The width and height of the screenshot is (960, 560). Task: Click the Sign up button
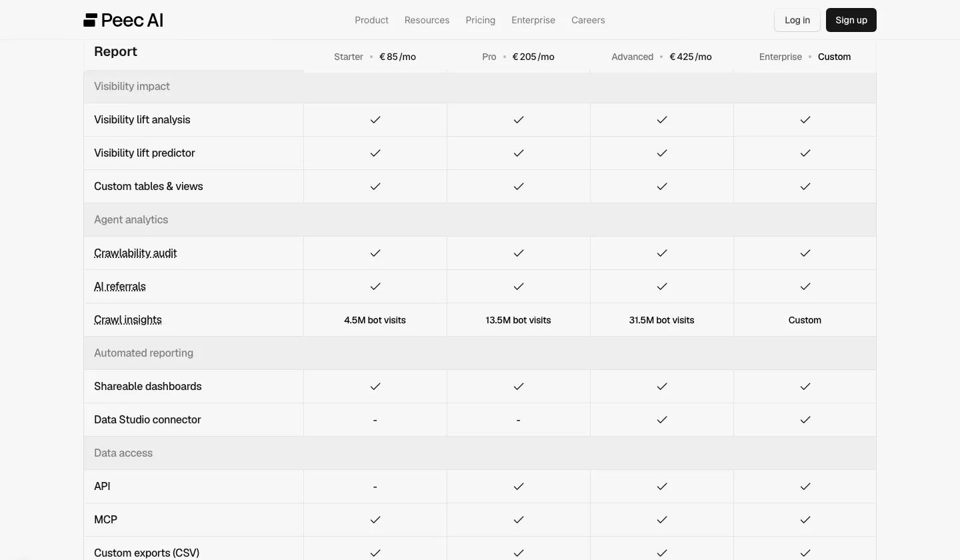coord(851,20)
